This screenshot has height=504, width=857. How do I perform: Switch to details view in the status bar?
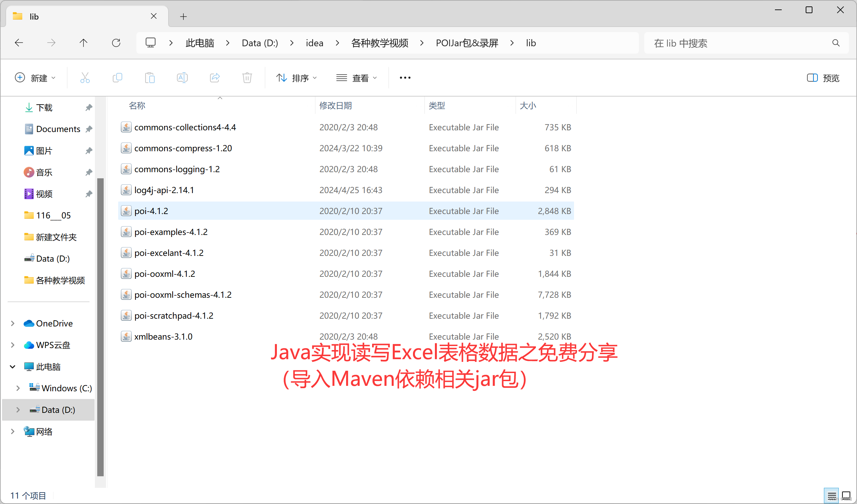(831, 495)
